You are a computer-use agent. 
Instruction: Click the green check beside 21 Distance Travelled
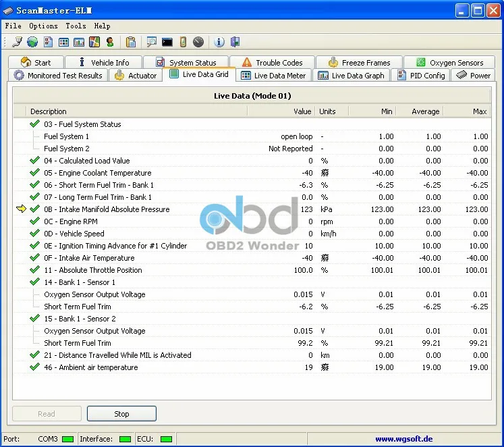[34, 354]
